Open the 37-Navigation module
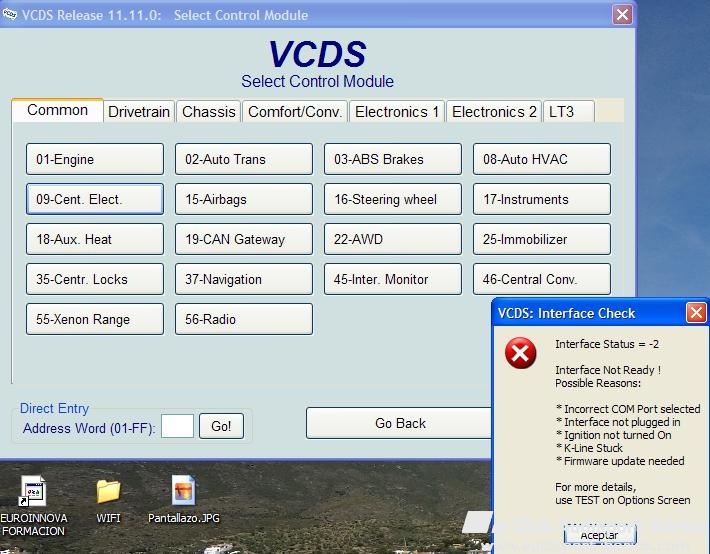Screen dimensions: 710x554 244,279
